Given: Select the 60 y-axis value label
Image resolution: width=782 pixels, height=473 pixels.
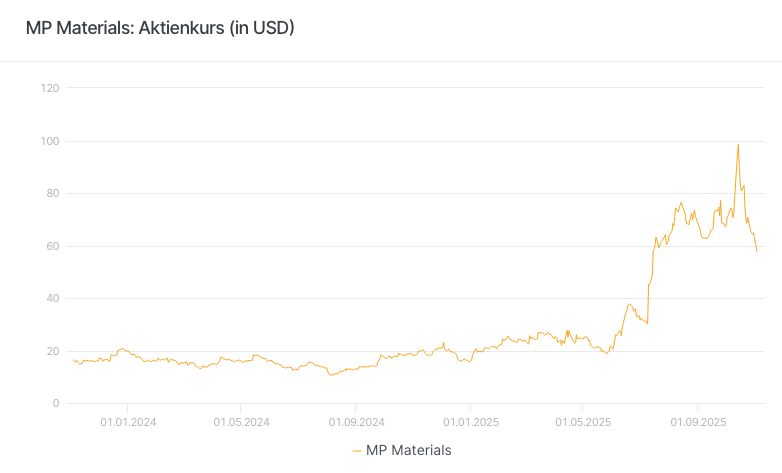Looking at the screenshot, I should 53,246.
